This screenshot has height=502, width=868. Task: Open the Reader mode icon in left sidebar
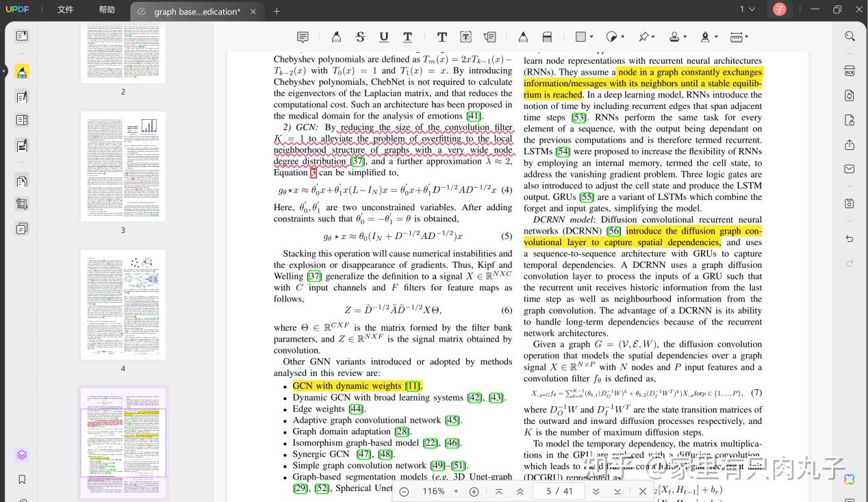(x=22, y=36)
